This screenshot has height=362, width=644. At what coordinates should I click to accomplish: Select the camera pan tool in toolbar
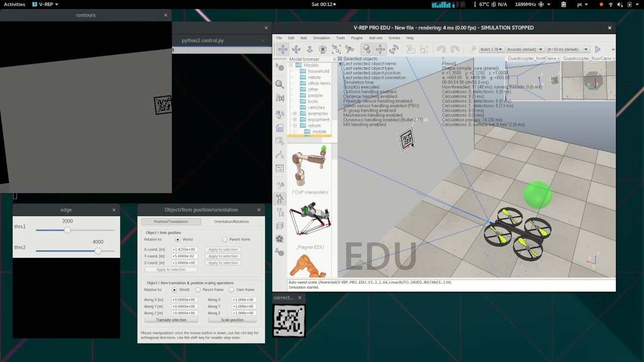click(x=283, y=49)
